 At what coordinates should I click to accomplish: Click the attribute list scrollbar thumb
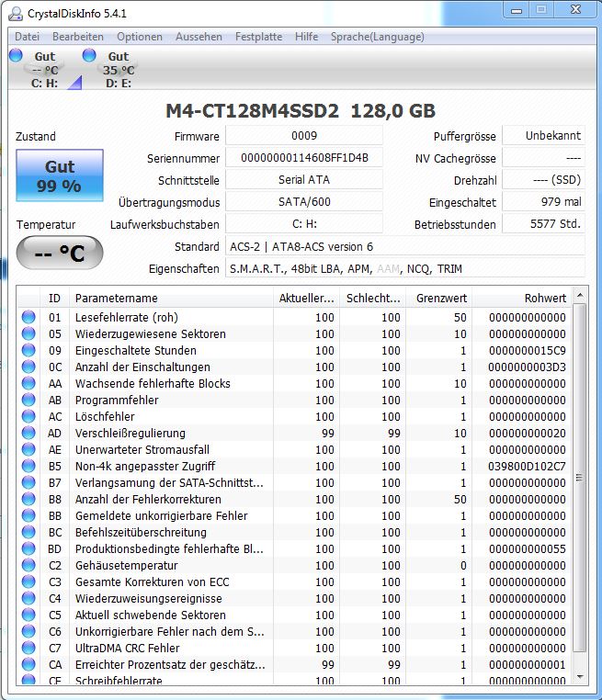(580, 478)
